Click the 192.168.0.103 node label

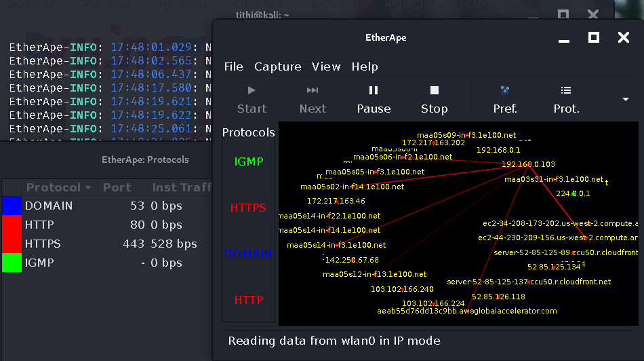(528, 164)
